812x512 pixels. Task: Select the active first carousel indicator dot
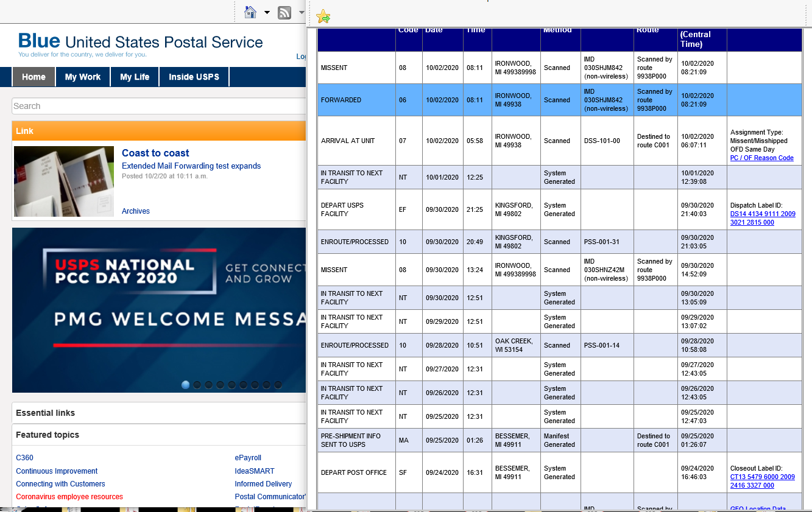pos(186,385)
